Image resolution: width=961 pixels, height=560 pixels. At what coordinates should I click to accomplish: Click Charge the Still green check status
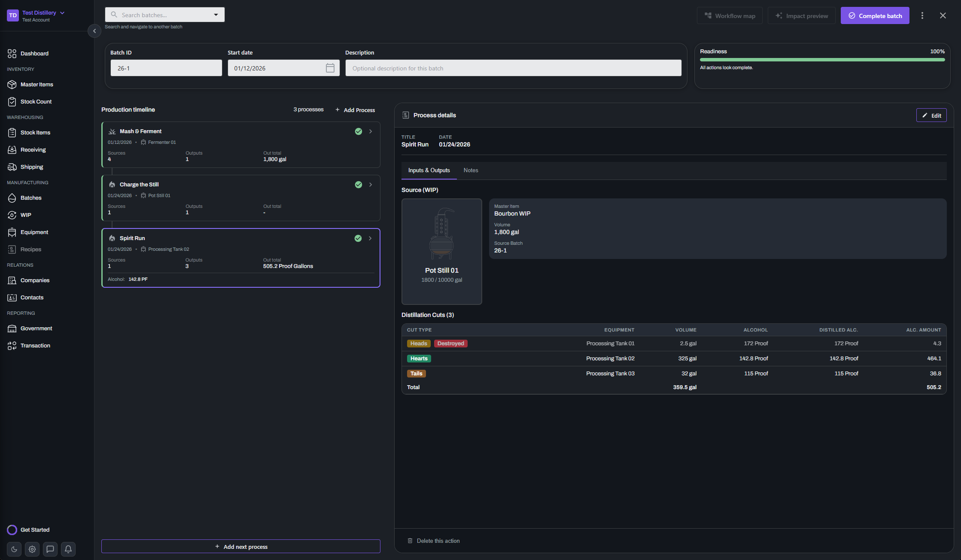[x=359, y=185]
